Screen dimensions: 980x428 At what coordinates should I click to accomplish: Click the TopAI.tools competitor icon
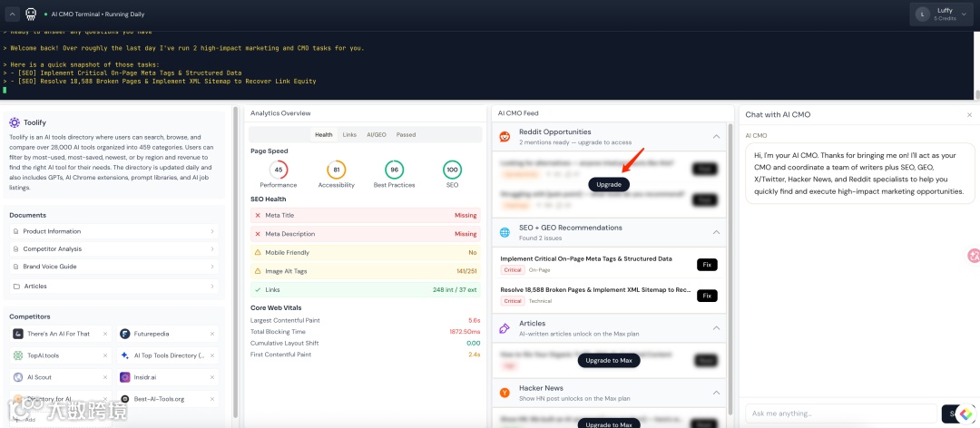[18, 355]
